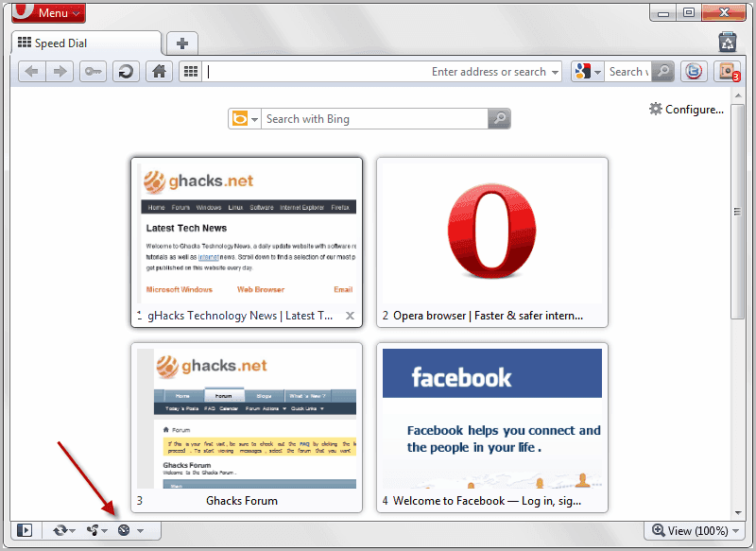Reload the page with refresh icon

(126, 72)
